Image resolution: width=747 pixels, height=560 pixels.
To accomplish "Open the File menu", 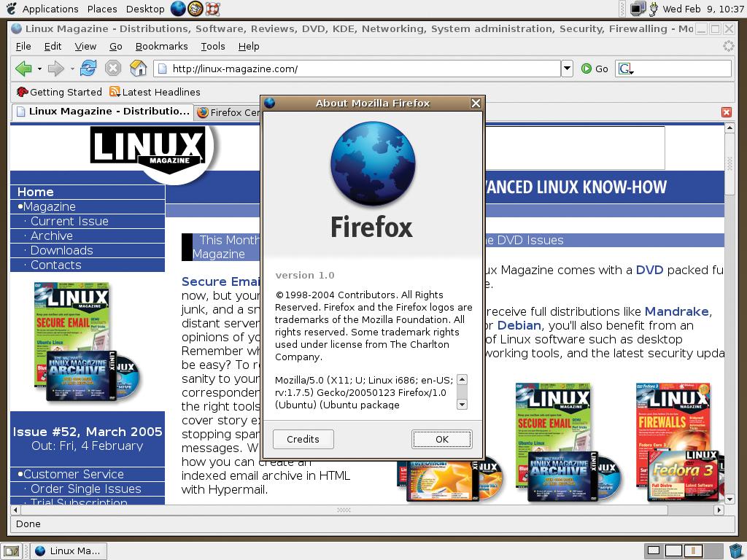I will pyautogui.click(x=23, y=46).
